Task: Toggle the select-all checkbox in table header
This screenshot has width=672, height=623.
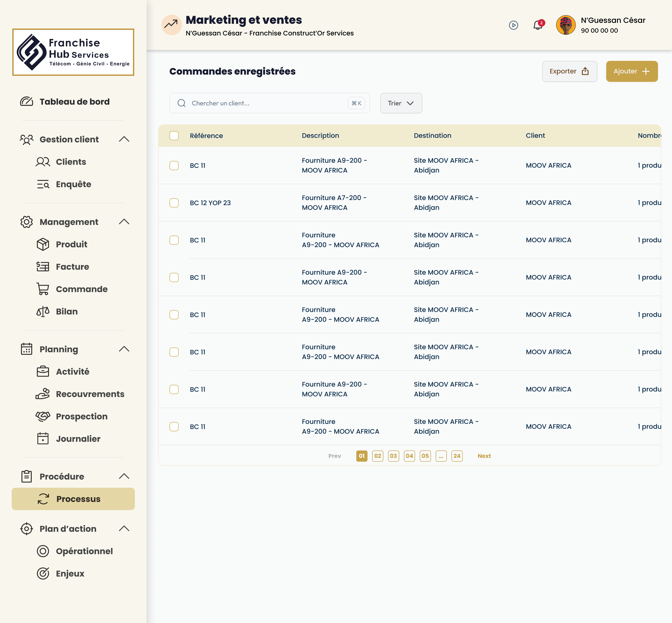Action: pyautogui.click(x=174, y=135)
